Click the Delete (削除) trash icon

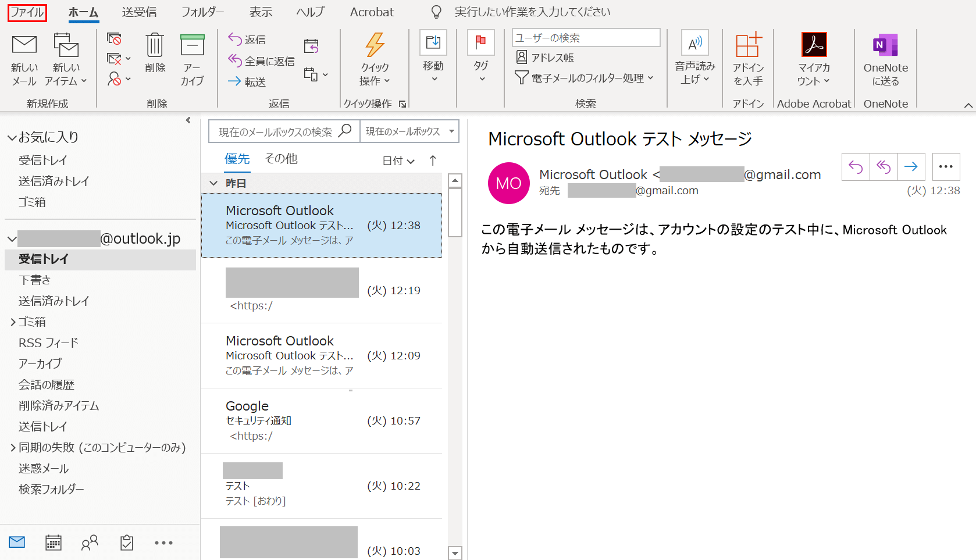pyautogui.click(x=155, y=45)
